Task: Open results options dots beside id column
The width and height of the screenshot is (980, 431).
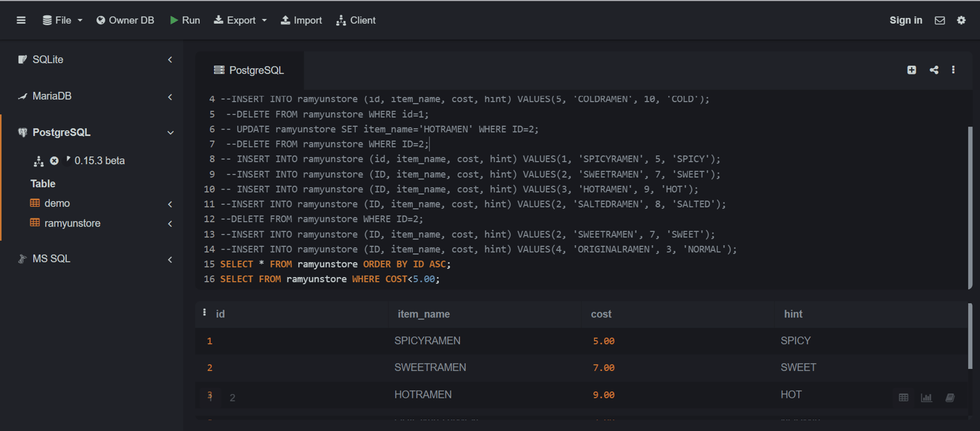Action: tap(204, 312)
